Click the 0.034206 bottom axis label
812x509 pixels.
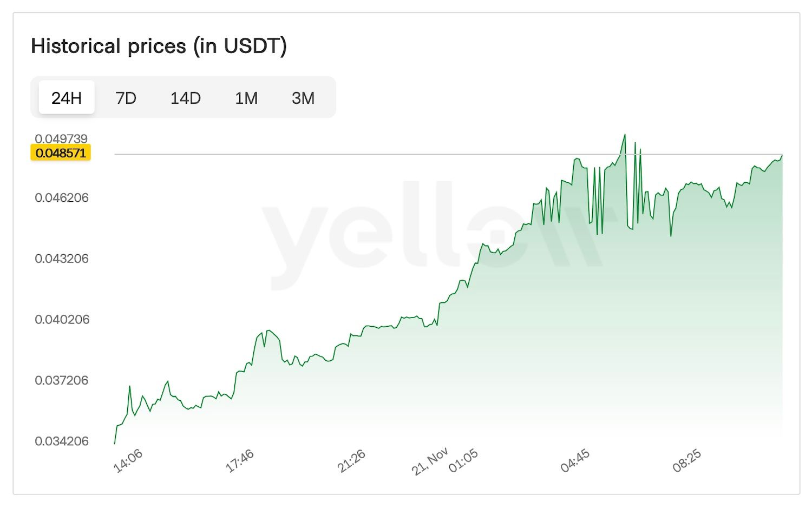[62, 441]
